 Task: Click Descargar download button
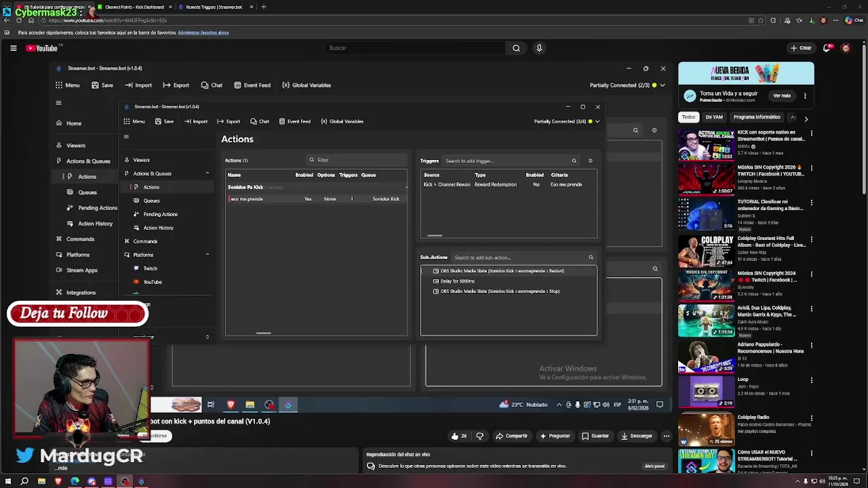click(x=637, y=436)
